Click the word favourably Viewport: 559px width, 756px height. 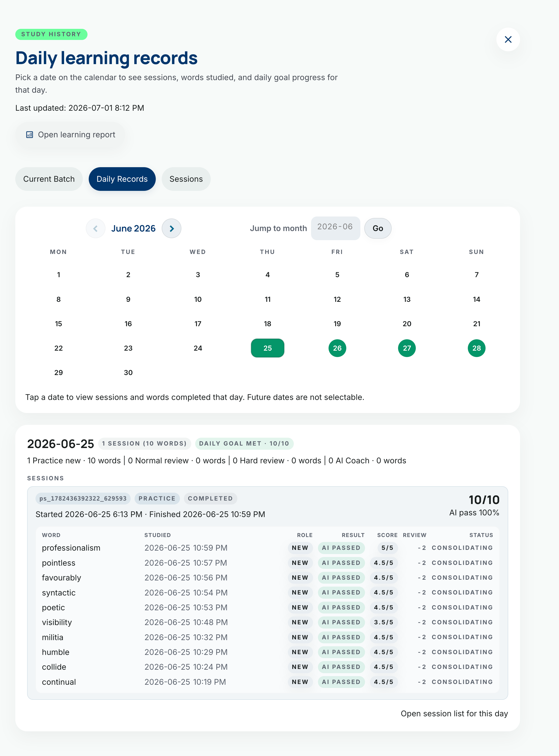coord(62,577)
